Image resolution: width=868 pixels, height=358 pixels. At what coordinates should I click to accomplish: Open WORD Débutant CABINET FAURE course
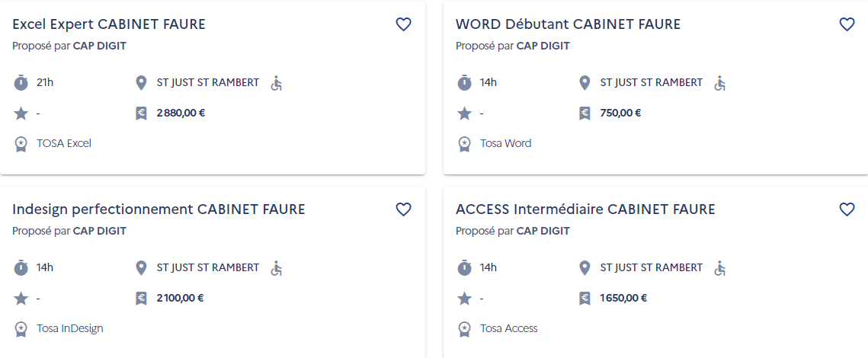tap(568, 24)
